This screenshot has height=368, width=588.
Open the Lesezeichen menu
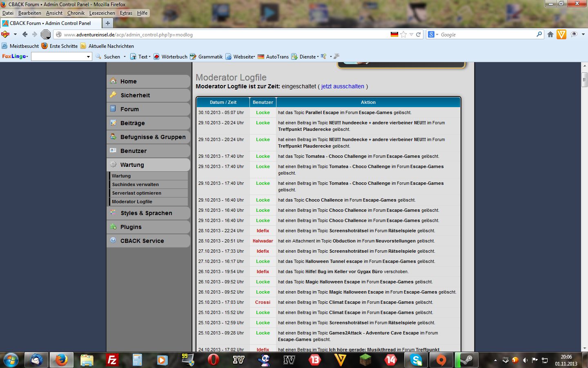(102, 13)
